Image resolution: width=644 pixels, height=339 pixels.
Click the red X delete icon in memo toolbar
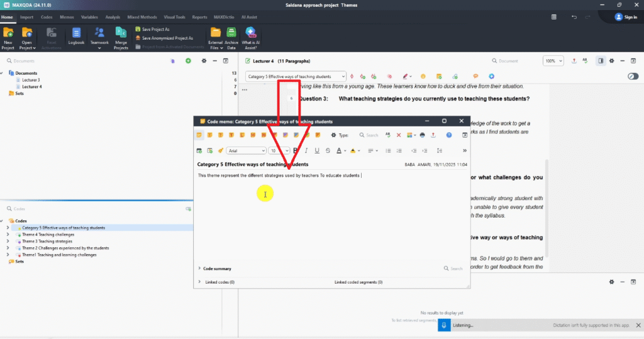tap(398, 135)
